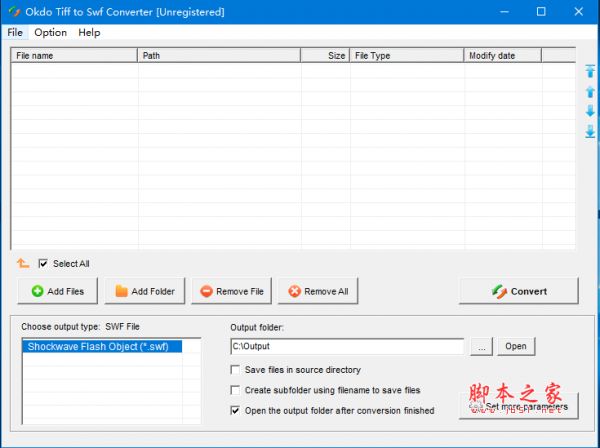600x448 pixels.
Task: Sort list by Path column header
Action: tap(219, 55)
